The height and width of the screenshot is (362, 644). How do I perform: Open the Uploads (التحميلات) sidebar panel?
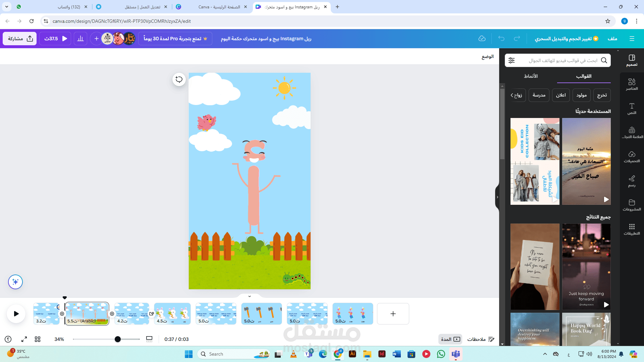tap(632, 157)
